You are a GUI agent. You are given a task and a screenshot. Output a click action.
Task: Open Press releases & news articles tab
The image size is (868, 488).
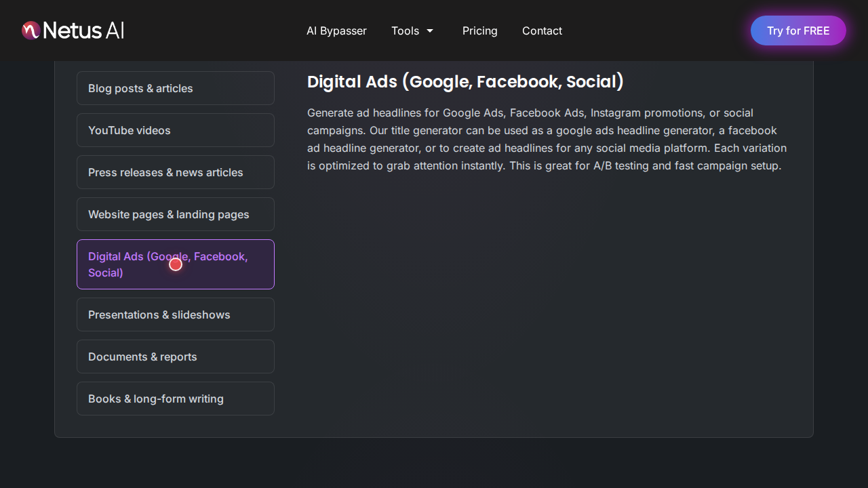pos(176,172)
